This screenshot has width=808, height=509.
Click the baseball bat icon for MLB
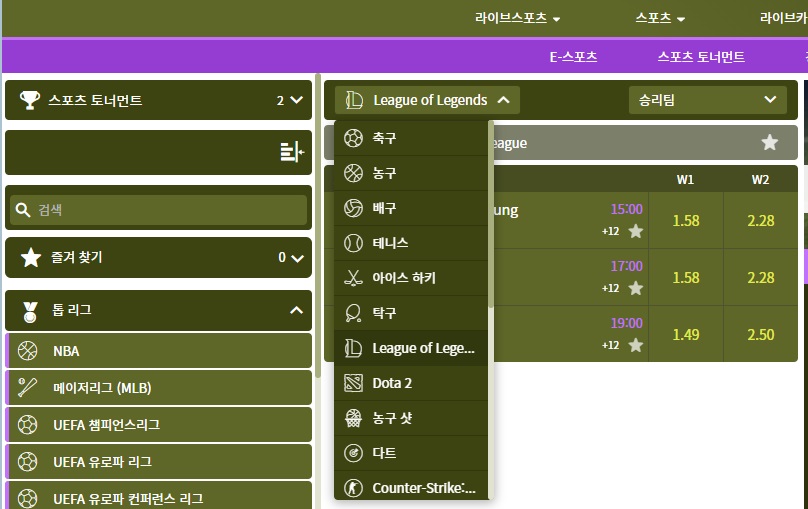27,387
